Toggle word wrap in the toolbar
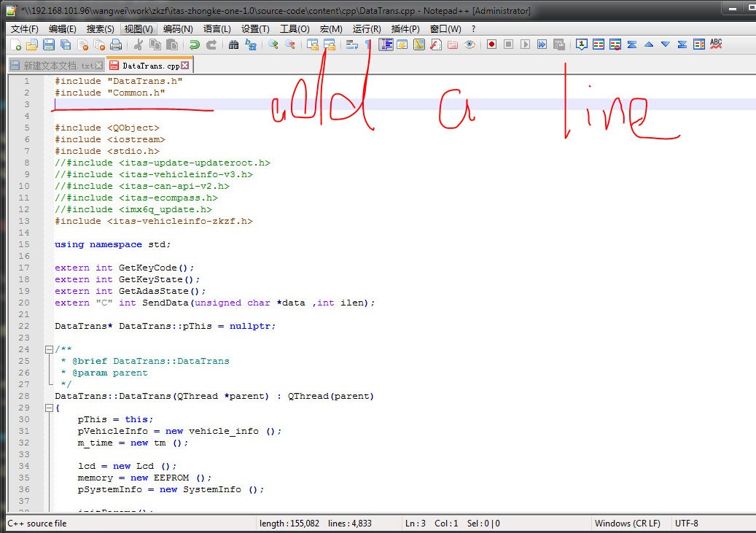The width and height of the screenshot is (756, 533). (x=352, y=45)
